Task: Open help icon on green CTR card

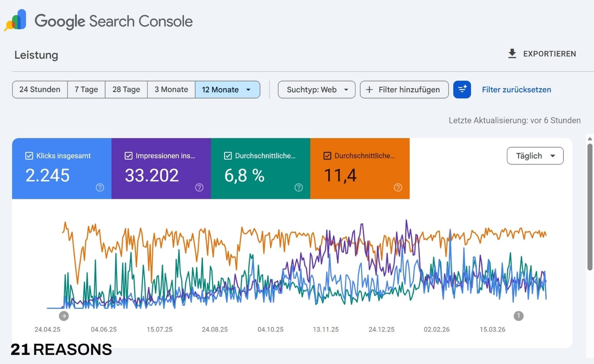Action: [299, 187]
